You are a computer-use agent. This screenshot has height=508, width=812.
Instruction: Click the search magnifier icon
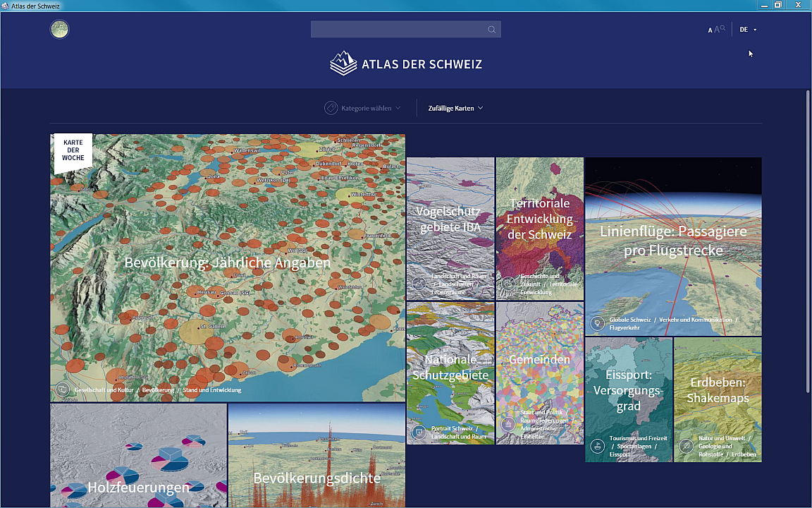click(x=491, y=30)
